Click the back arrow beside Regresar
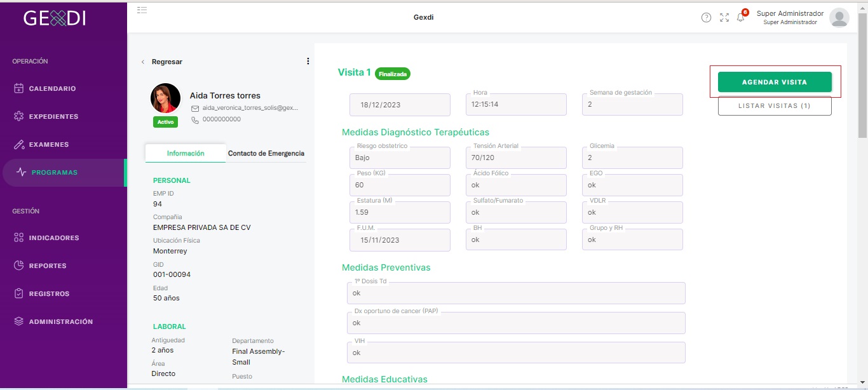The height and width of the screenshot is (390, 868). coord(143,62)
